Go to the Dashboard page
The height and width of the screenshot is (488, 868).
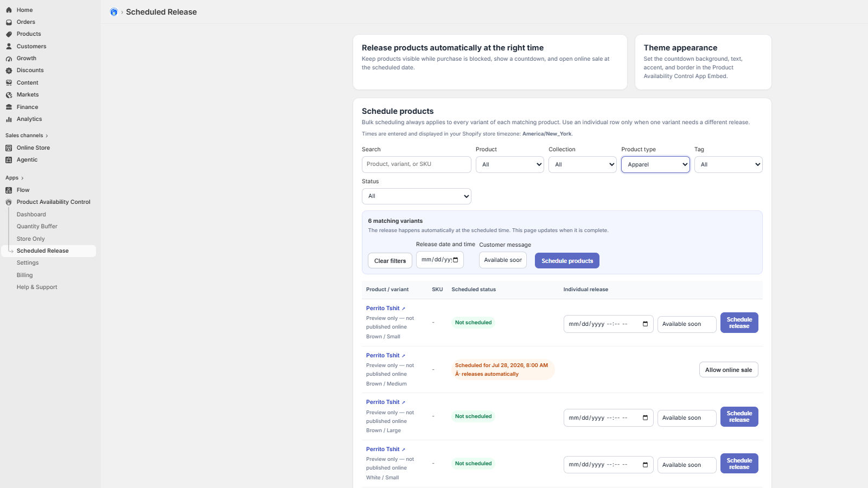click(x=31, y=215)
